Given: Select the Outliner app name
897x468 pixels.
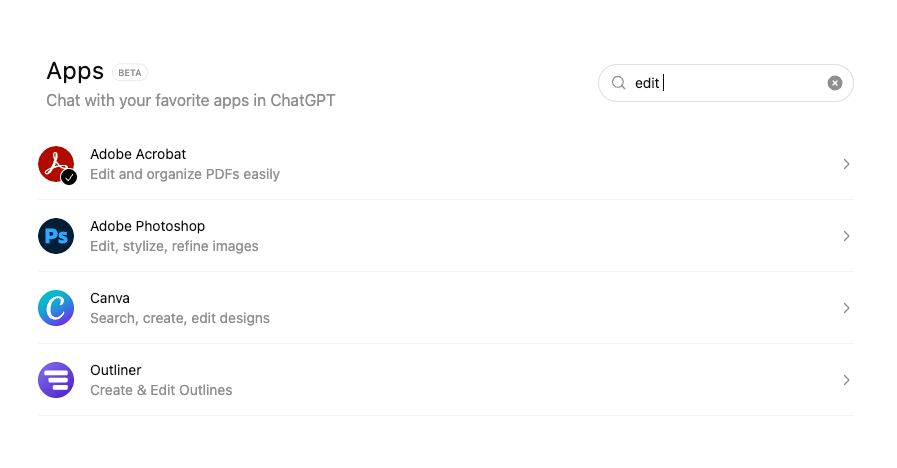Looking at the screenshot, I should [115, 370].
